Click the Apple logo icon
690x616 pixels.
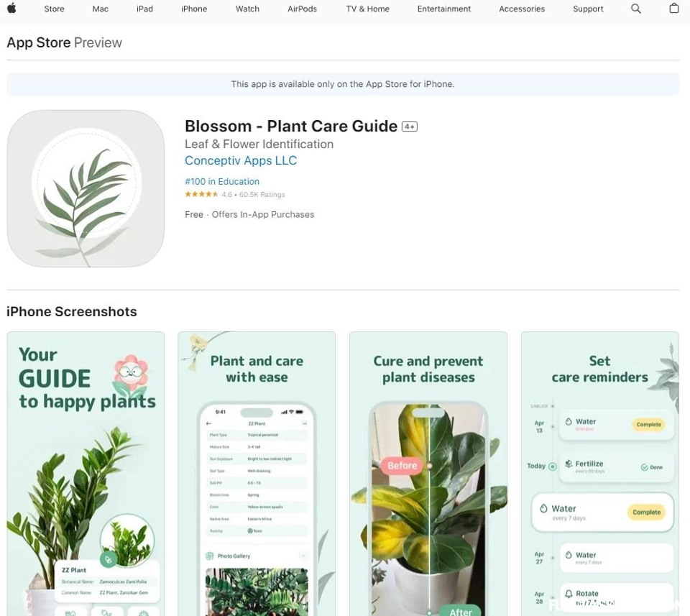click(x=12, y=8)
